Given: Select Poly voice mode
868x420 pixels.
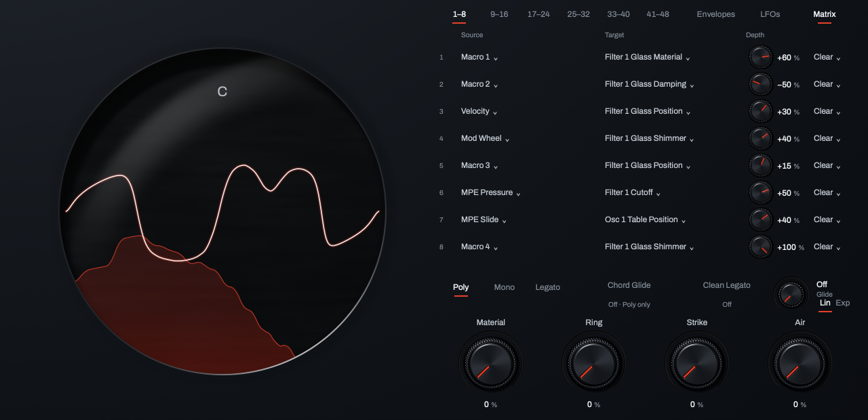Looking at the screenshot, I should 461,287.
